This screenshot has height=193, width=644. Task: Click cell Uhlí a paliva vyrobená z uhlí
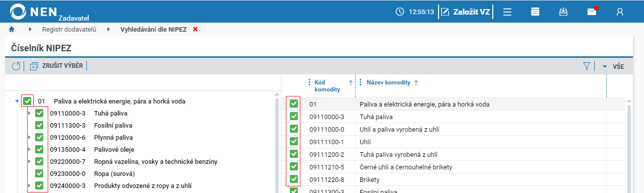[399, 129]
